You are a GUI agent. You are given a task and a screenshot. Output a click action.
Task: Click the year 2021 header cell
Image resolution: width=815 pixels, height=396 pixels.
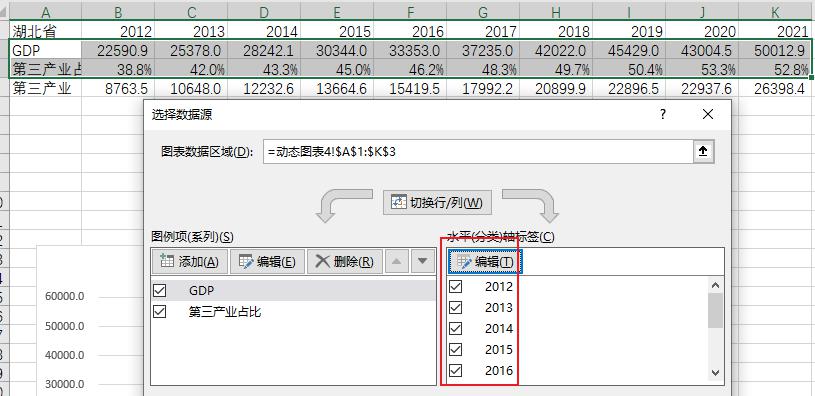[775, 31]
